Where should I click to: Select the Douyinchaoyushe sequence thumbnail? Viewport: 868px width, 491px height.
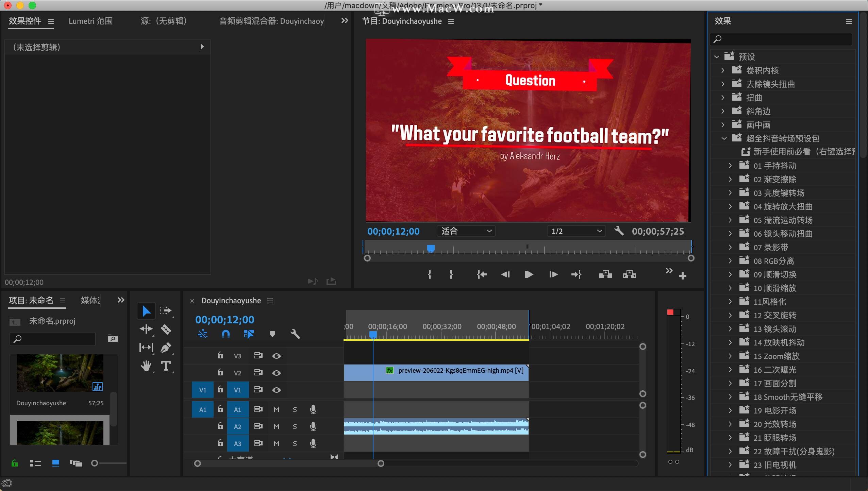(60, 373)
